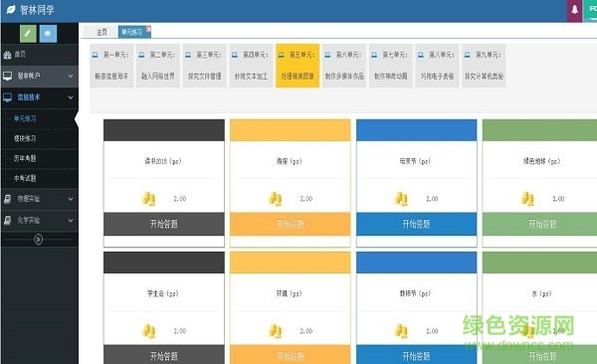Open 模块练习 in the sidebar
The image size is (597, 364).
pos(40,138)
